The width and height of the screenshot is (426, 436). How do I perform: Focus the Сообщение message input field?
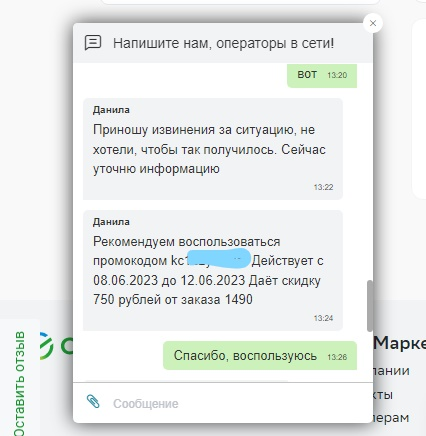pos(233,404)
